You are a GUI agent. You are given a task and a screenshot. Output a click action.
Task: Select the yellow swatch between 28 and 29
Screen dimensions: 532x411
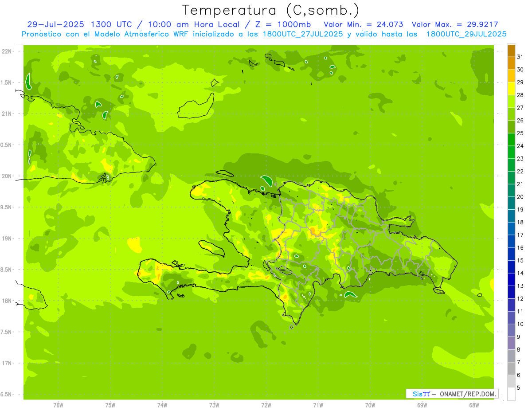pyautogui.click(x=511, y=89)
